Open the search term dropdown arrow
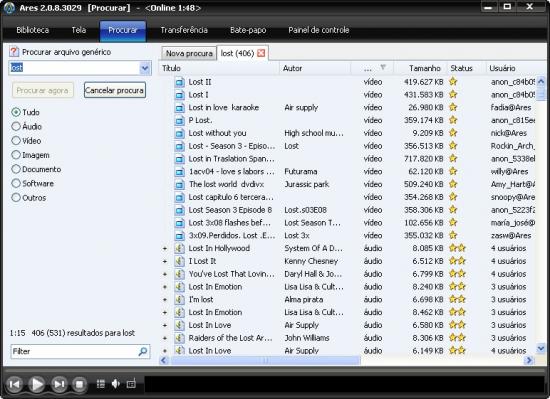This screenshot has height=399, width=550. (145, 68)
